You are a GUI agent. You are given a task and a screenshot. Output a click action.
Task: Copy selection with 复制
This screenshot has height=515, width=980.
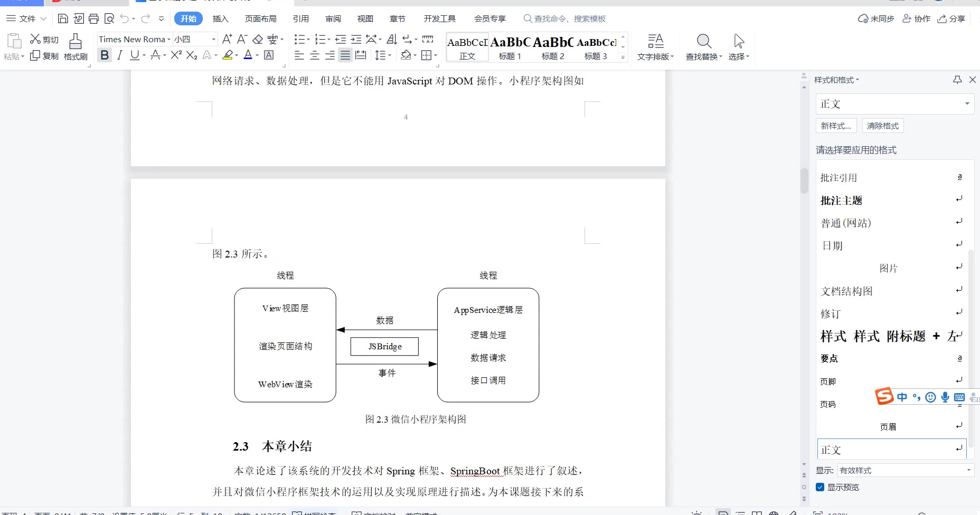tap(44, 56)
